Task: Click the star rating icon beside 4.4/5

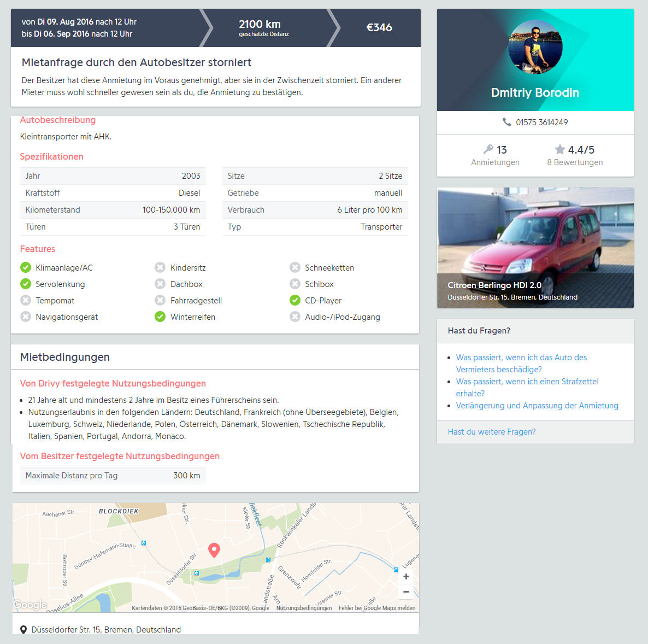Action: point(559,149)
